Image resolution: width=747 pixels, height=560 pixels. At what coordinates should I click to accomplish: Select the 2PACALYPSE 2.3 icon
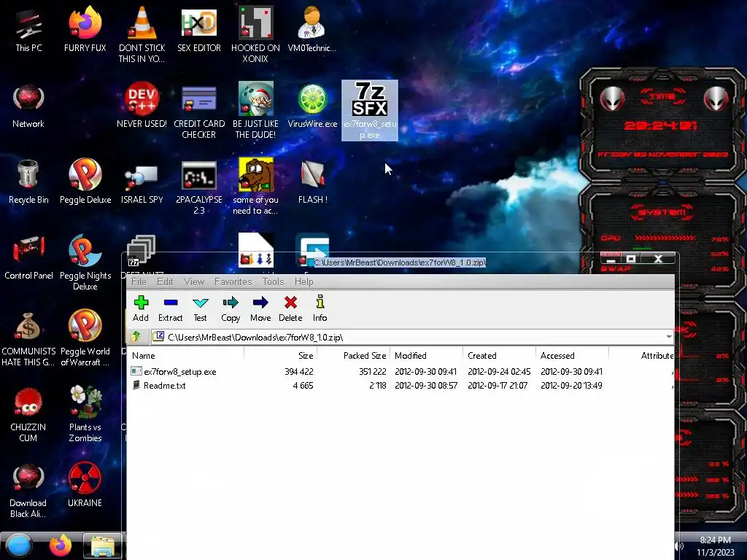tap(198, 187)
